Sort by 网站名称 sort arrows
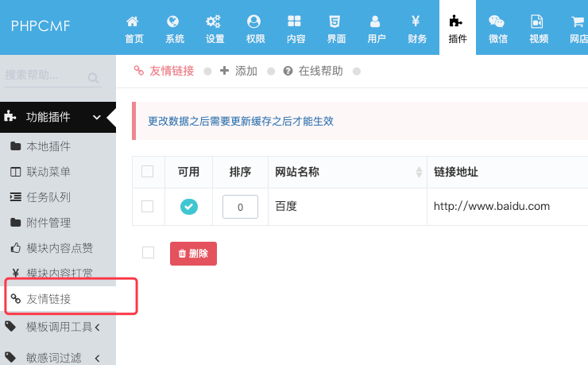The image size is (588, 365). tap(419, 173)
